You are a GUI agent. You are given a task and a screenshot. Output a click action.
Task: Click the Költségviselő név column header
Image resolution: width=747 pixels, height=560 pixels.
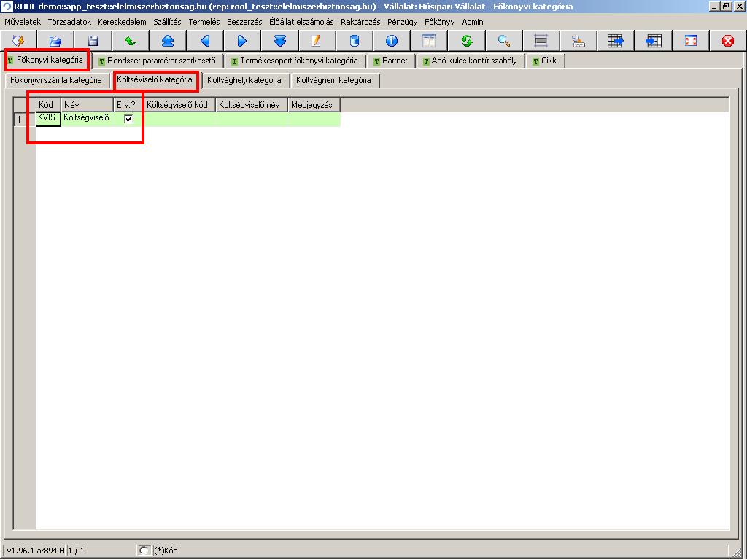(x=252, y=105)
